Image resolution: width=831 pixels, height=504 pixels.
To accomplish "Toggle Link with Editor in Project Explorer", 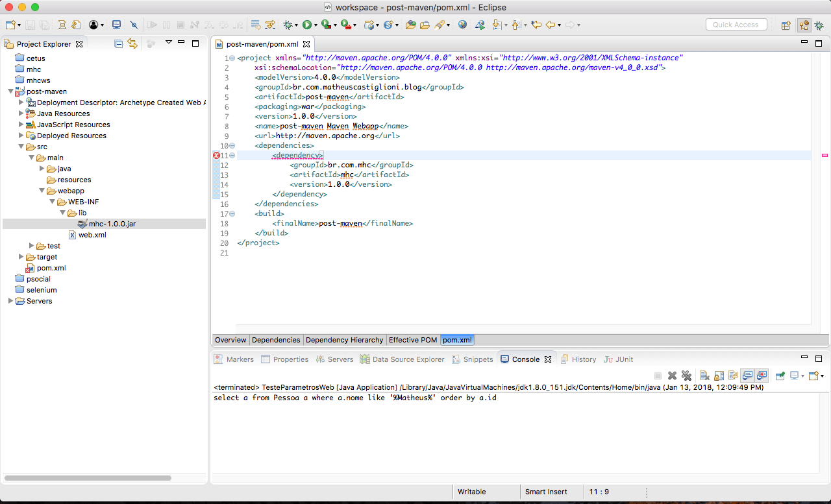I will tap(133, 44).
